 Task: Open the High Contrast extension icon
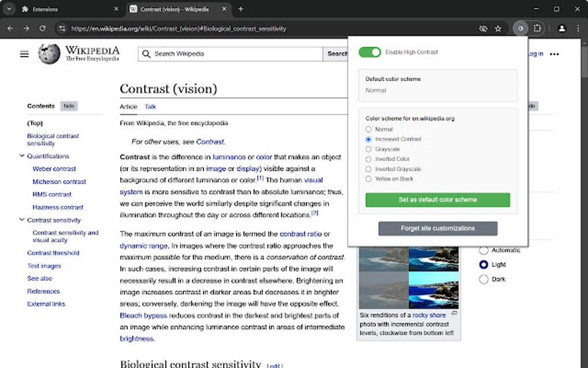click(521, 28)
